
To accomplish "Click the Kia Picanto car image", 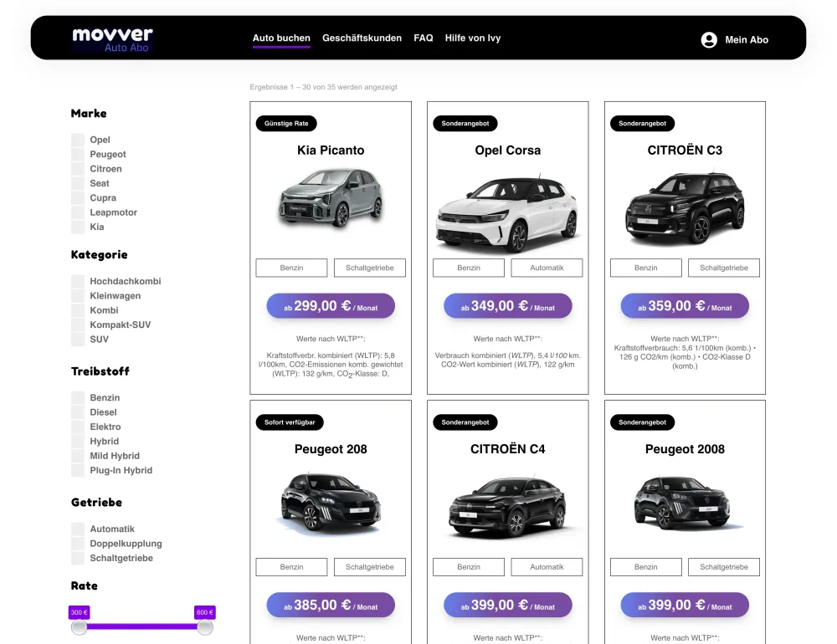I will point(331,199).
